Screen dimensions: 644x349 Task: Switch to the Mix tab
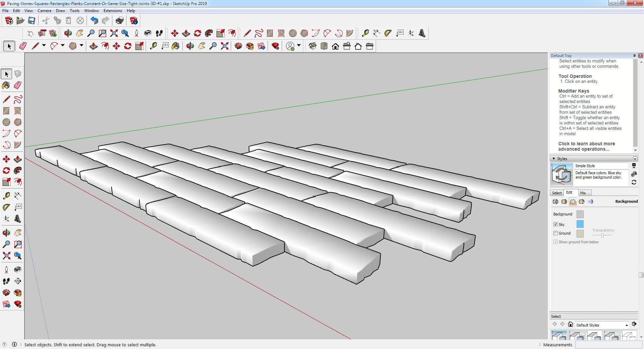coord(583,193)
